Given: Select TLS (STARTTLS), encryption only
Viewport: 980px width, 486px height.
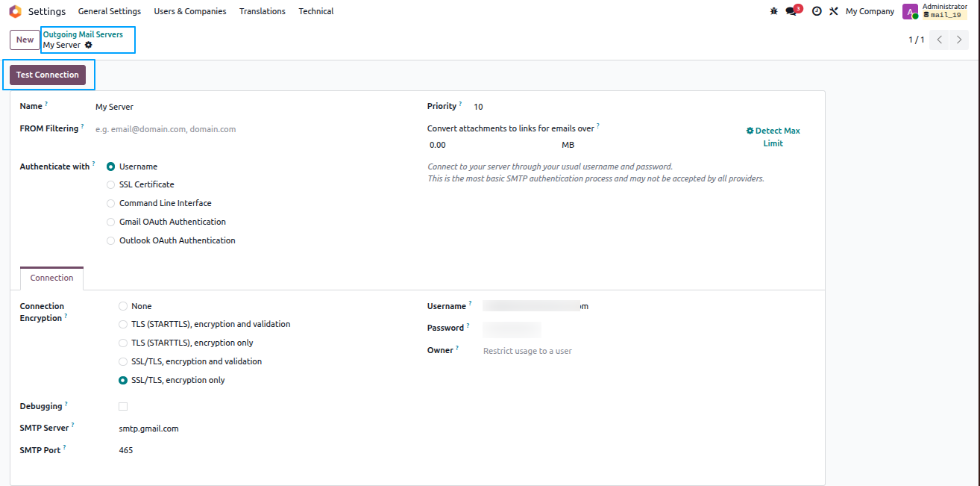Looking at the screenshot, I should 123,343.
